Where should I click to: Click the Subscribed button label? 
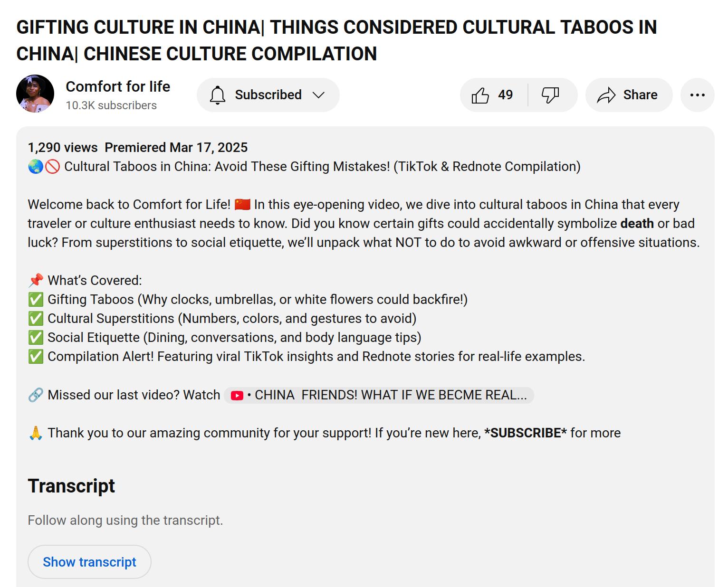(268, 95)
